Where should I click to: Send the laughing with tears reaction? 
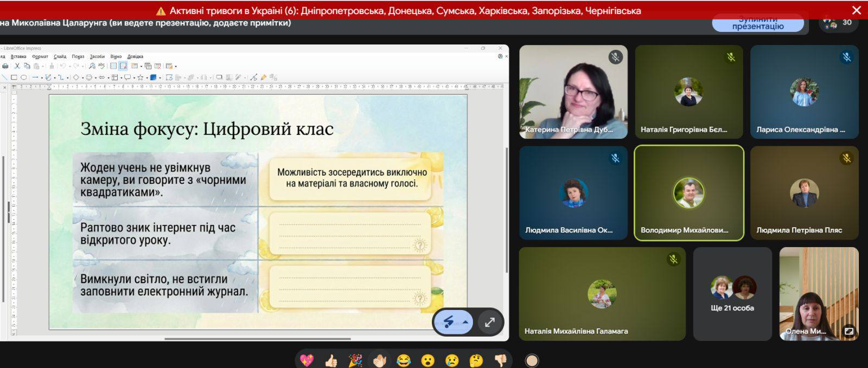[404, 360]
